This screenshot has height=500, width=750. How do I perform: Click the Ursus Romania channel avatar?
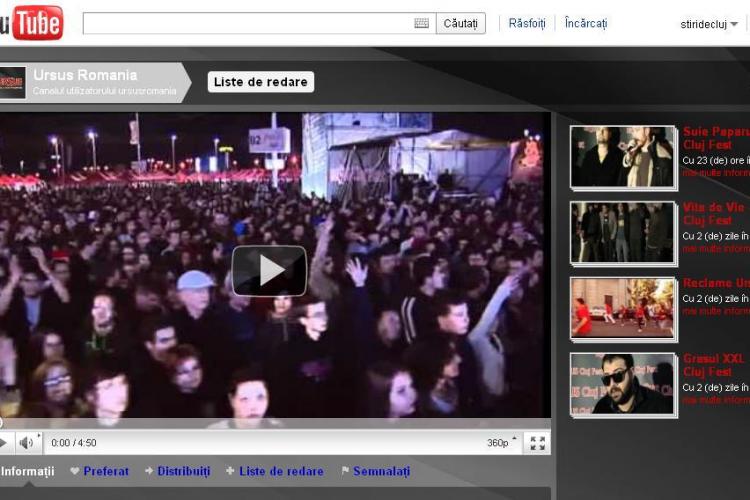tap(12, 82)
